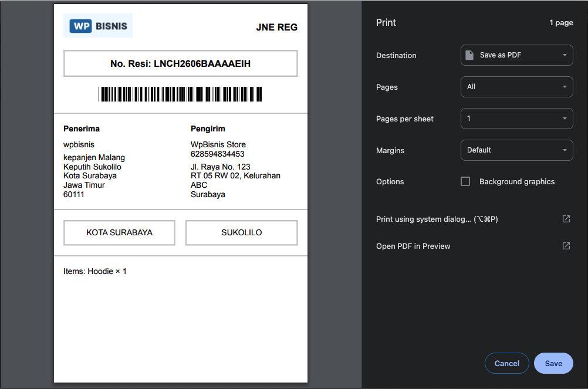This screenshot has height=389, width=588.
Task: Expand the Pages per sheet dropdown
Action: [516, 119]
